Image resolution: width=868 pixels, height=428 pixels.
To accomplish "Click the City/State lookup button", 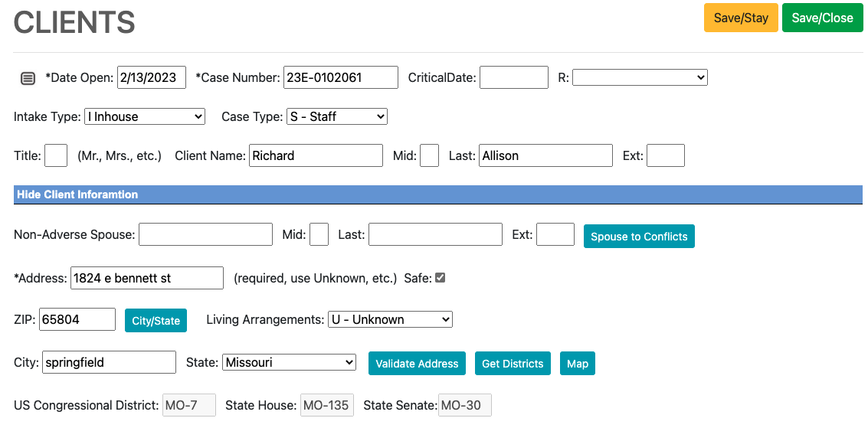I will click(x=156, y=320).
